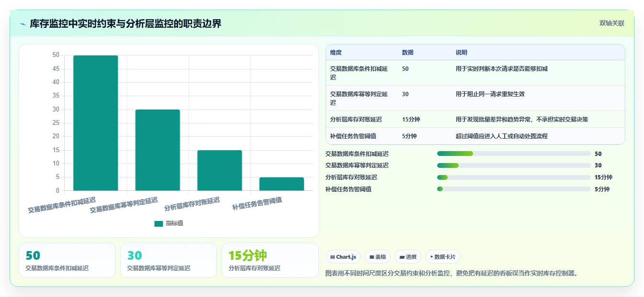Click the progress bar for 交易数据库幂等判定延迟
The image size is (644, 297).
click(x=514, y=165)
